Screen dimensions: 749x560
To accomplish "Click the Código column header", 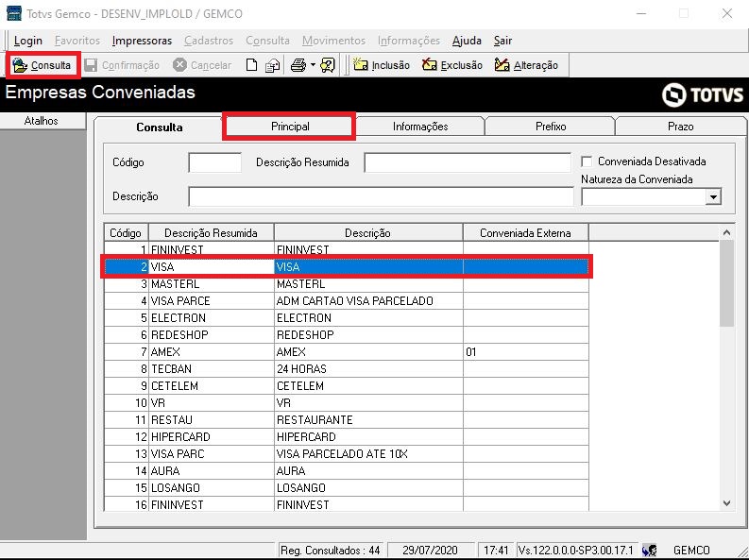I will (x=127, y=233).
